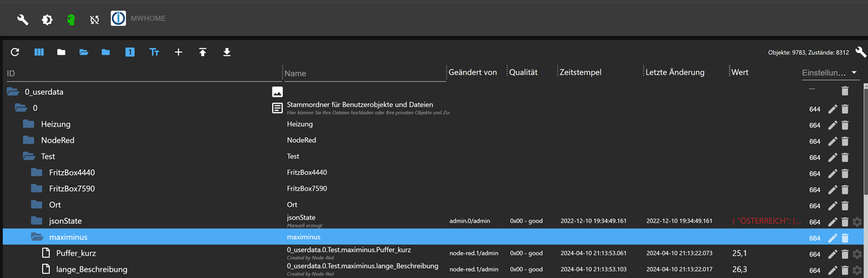
Task: Click the Geändert von column header
Action: (x=472, y=73)
